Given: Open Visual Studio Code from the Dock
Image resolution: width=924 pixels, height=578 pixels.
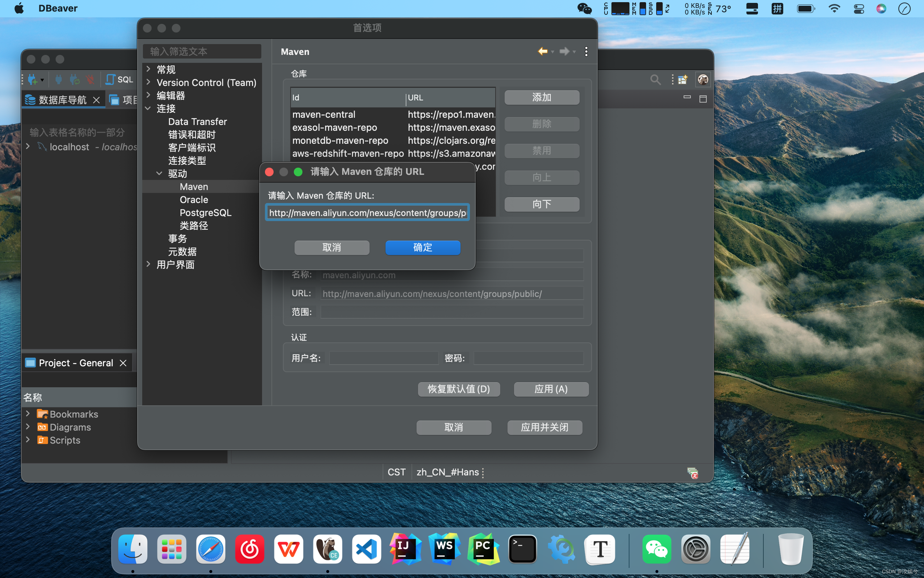Looking at the screenshot, I should click(367, 549).
